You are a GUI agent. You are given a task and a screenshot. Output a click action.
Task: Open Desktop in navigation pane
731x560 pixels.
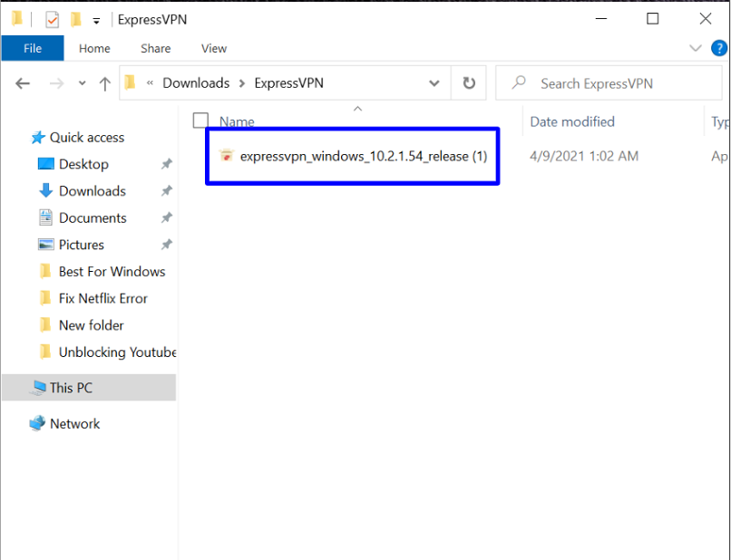point(83,164)
